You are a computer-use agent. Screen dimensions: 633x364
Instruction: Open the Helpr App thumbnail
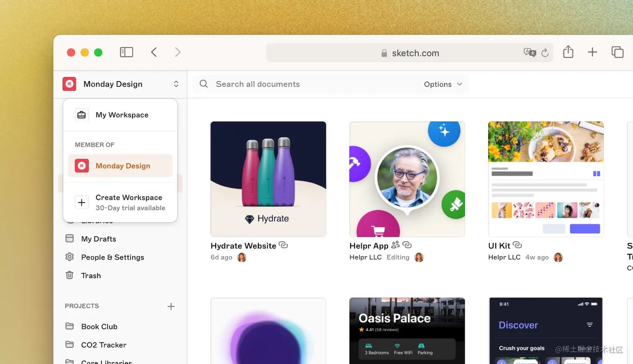pos(407,179)
